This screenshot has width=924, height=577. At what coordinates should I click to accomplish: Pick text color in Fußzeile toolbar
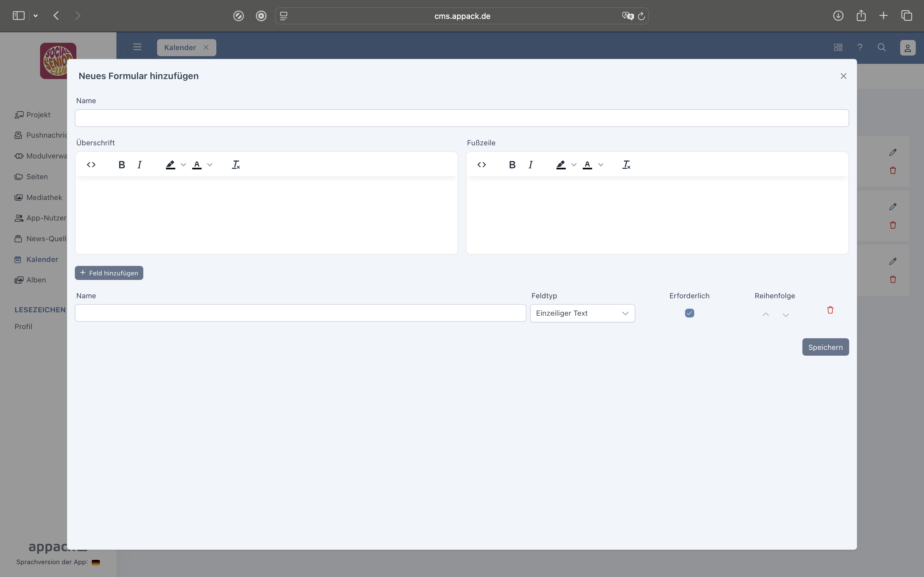tap(587, 165)
